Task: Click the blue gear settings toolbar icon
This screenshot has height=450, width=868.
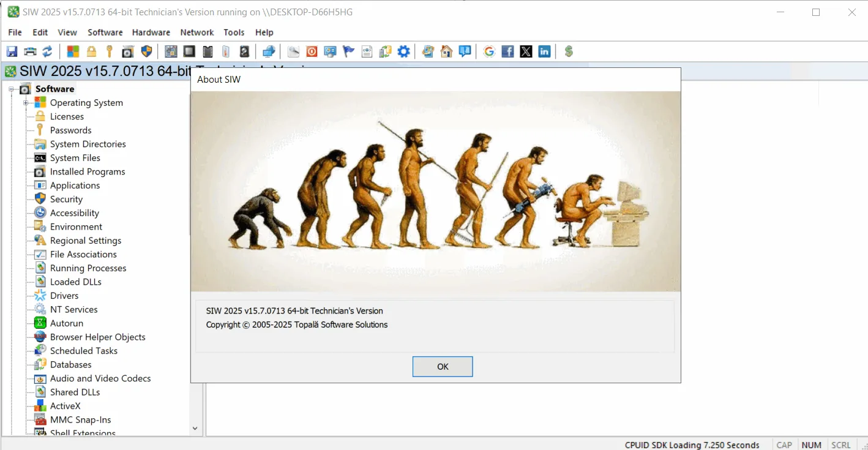Action: click(x=403, y=51)
